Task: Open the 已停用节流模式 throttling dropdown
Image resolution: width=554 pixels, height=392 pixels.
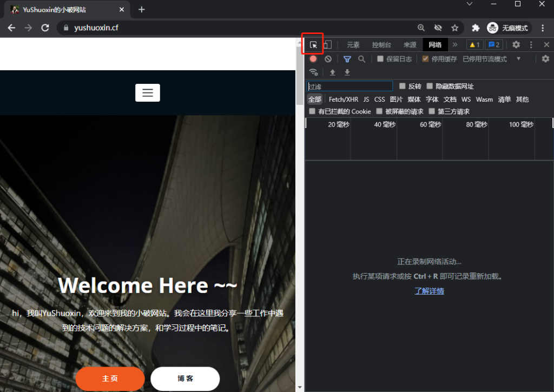Action: tap(491, 59)
